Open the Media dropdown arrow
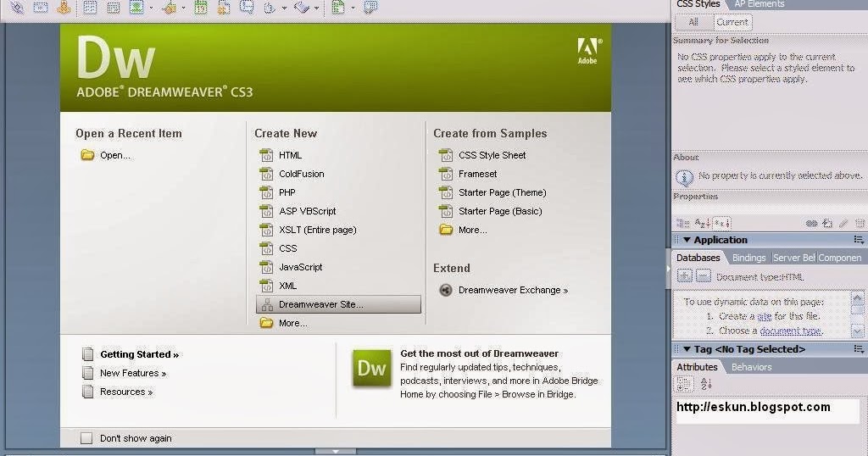This screenshot has height=456, width=868. click(183, 8)
